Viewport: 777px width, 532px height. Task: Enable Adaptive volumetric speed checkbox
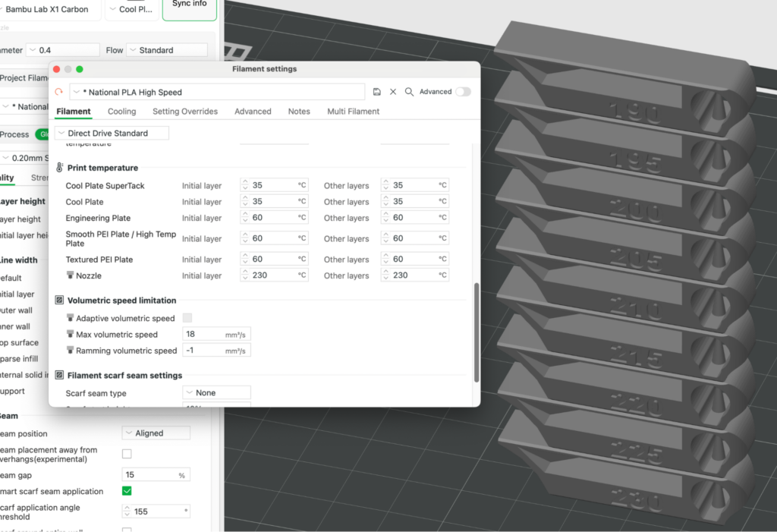click(187, 318)
